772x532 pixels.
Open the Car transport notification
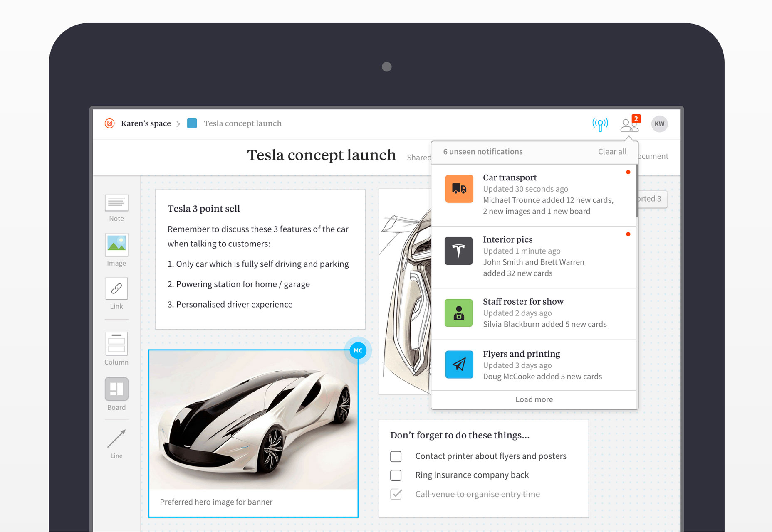click(x=534, y=195)
